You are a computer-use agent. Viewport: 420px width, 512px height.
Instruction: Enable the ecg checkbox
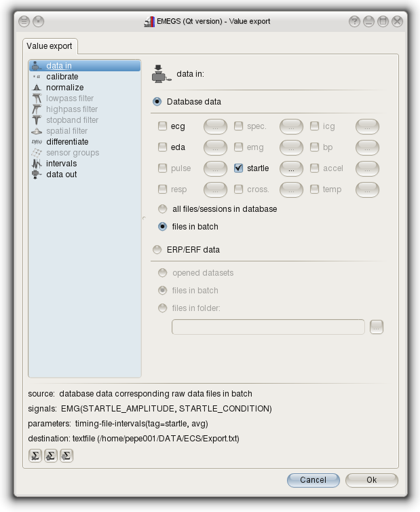pyautogui.click(x=162, y=126)
